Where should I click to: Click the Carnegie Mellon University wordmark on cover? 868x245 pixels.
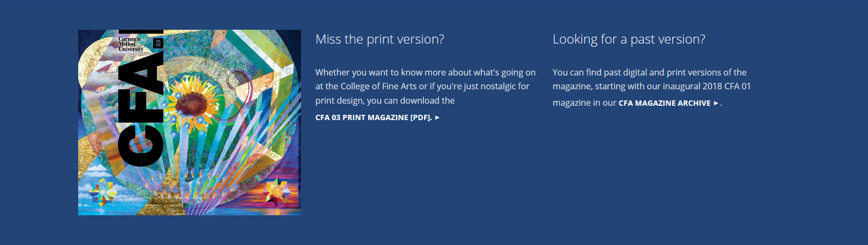click(131, 44)
